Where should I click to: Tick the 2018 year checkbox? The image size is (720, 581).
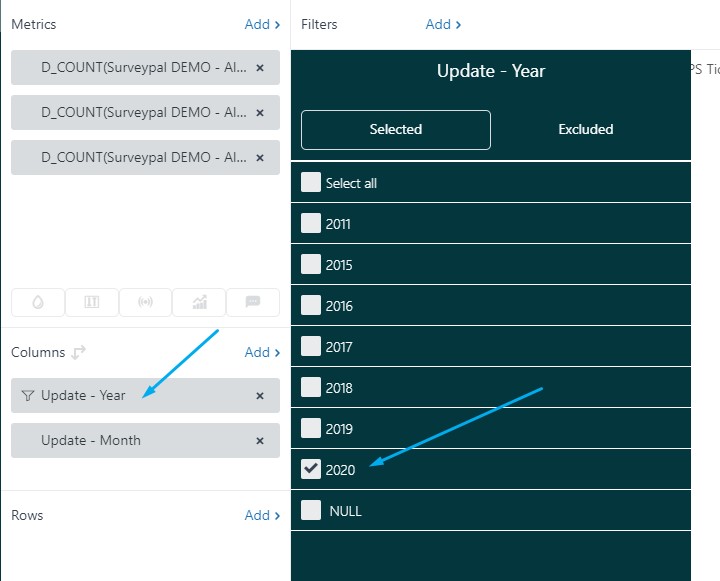(x=311, y=387)
